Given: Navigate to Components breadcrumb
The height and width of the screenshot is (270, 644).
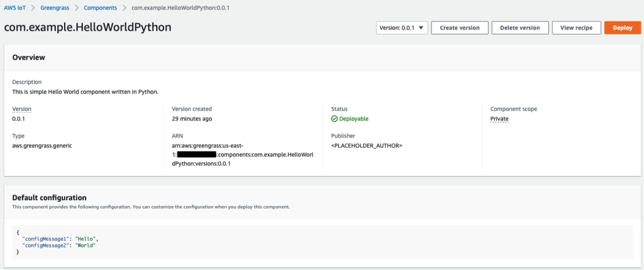Looking at the screenshot, I should (x=101, y=8).
